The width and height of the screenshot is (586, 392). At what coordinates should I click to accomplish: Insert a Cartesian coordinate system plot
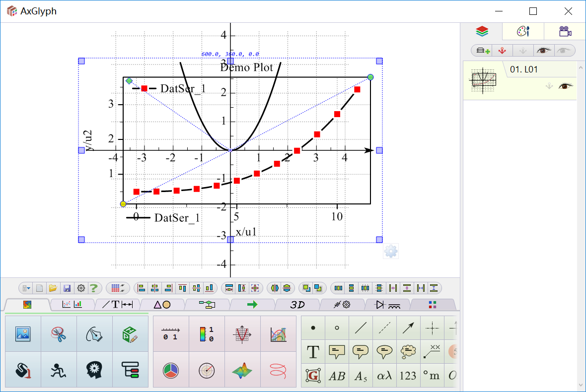tap(242, 334)
